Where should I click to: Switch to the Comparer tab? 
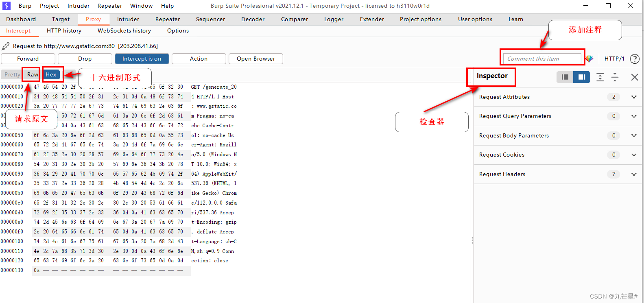point(295,19)
